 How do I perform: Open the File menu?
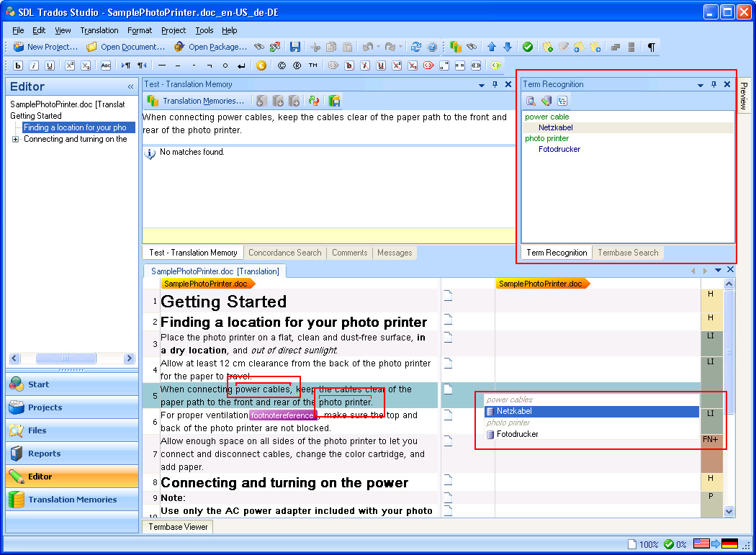coord(18,30)
